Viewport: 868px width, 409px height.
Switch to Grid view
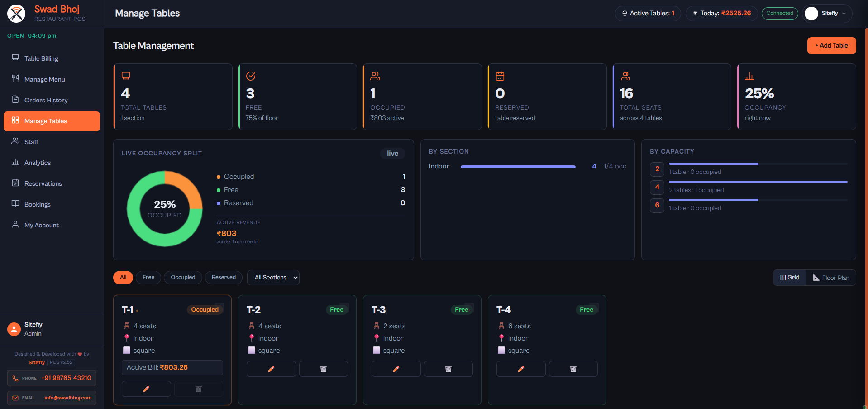(790, 278)
